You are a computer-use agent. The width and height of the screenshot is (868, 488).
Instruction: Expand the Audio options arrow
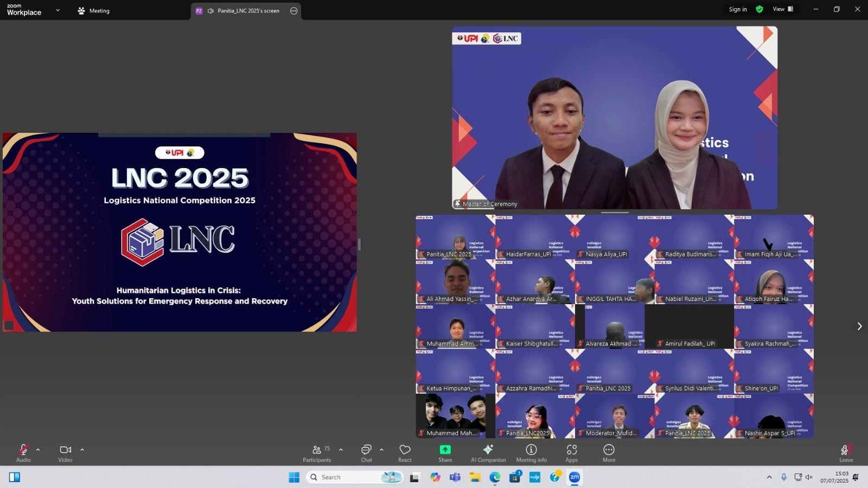pyautogui.click(x=38, y=450)
